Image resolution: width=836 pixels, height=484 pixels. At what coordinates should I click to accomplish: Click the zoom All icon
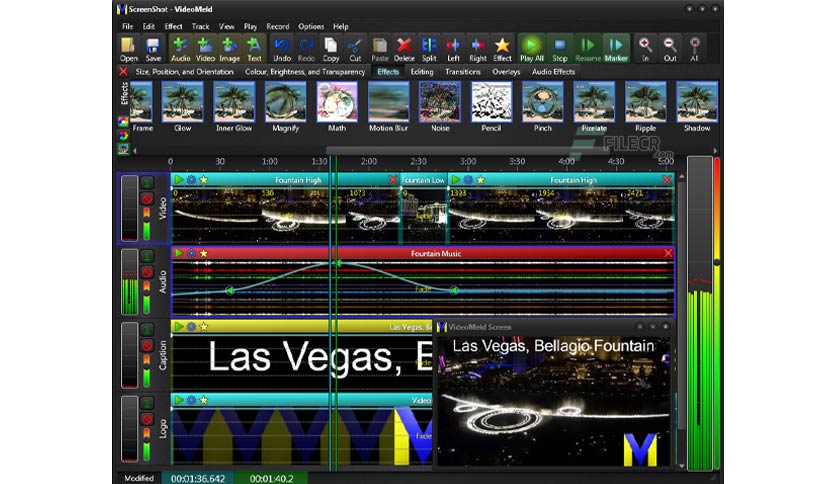[x=694, y=49]
